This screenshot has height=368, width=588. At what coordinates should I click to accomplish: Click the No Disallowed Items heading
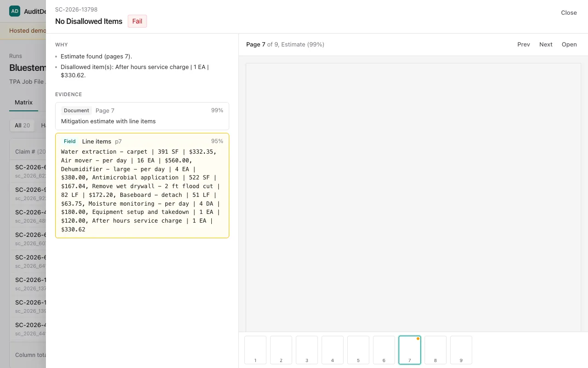click(89, 21)
